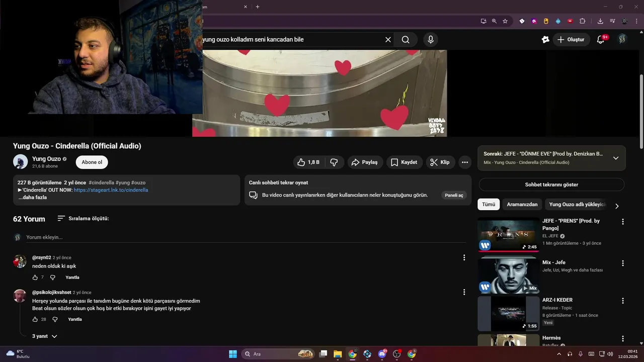Open ARZ-I KEDER video thumbnail
The height and width of the screenshot is (362, 644).
pos(508,314)
